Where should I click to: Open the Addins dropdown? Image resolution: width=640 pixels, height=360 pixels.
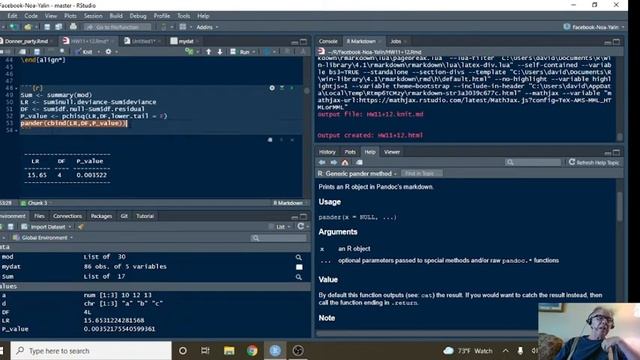click(x=207, y=27)
